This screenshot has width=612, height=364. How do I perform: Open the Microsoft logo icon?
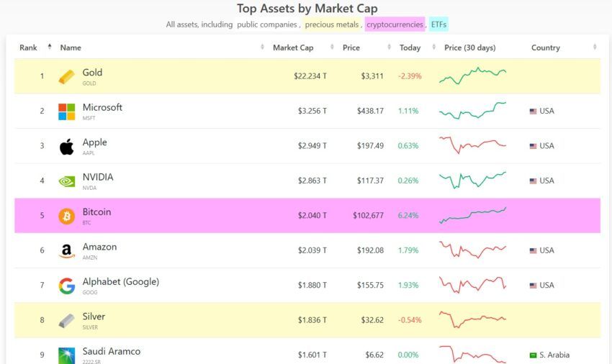(x=66, y=112)
